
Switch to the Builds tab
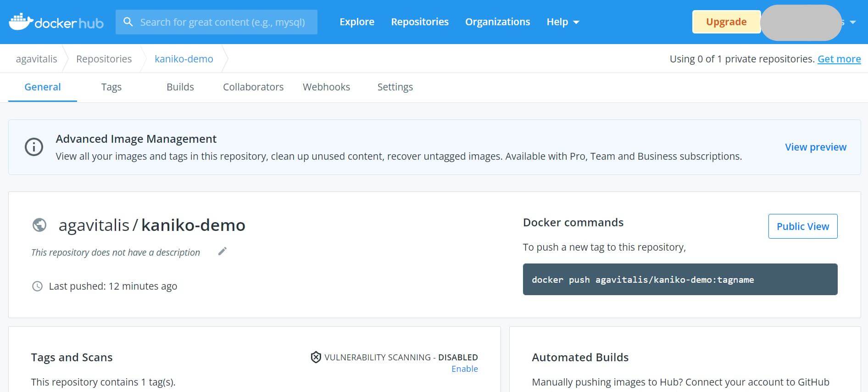coord(180,87)
